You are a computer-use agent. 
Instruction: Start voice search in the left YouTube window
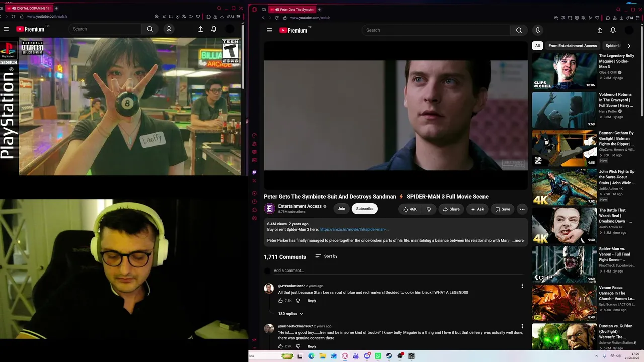tap(169, 29)
